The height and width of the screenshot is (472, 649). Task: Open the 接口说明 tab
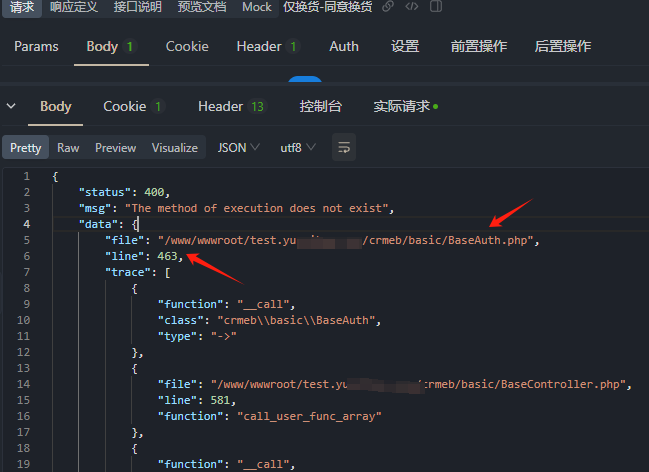click(x=137, y=7)
